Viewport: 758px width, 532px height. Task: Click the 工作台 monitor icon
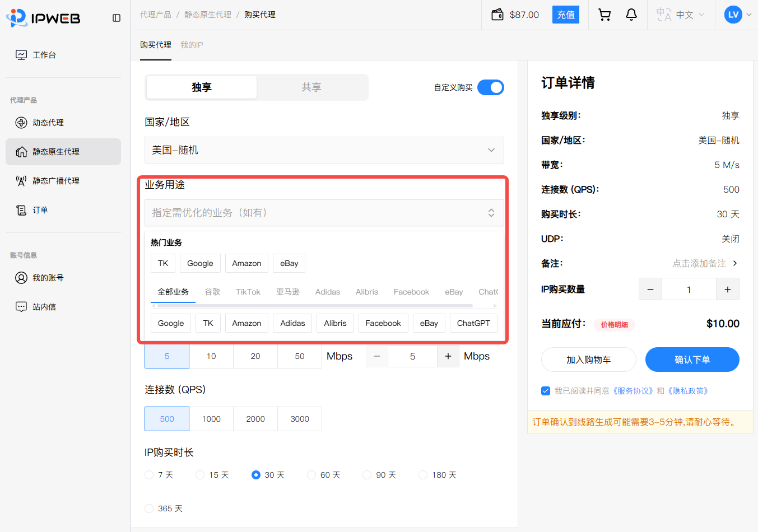click(21, 55)
